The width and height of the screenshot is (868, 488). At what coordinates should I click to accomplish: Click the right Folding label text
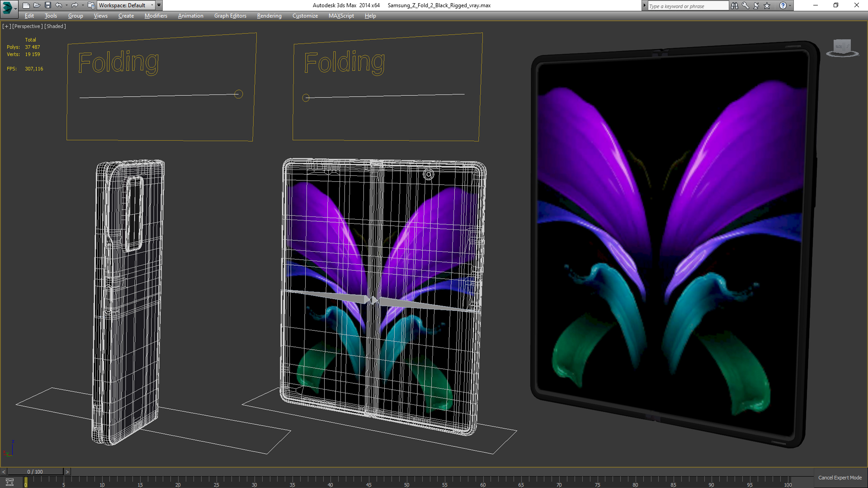point(344,63)
